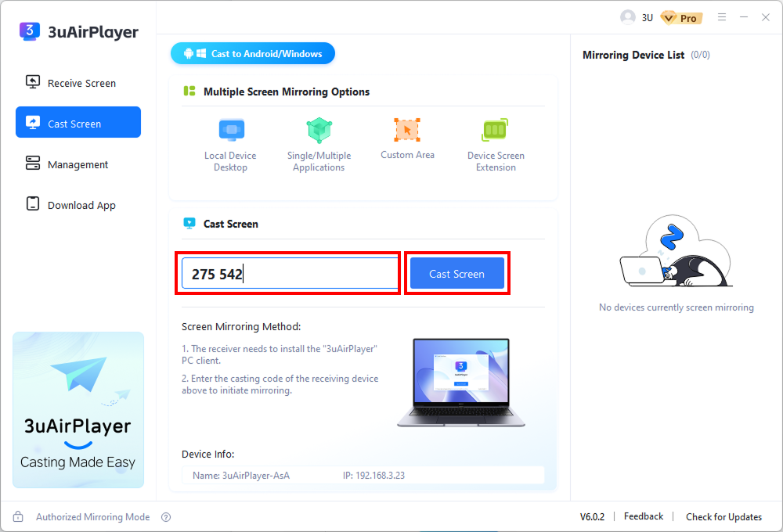Click the 3uAirPlayer Casting Made Easy banner

point(78,410)
